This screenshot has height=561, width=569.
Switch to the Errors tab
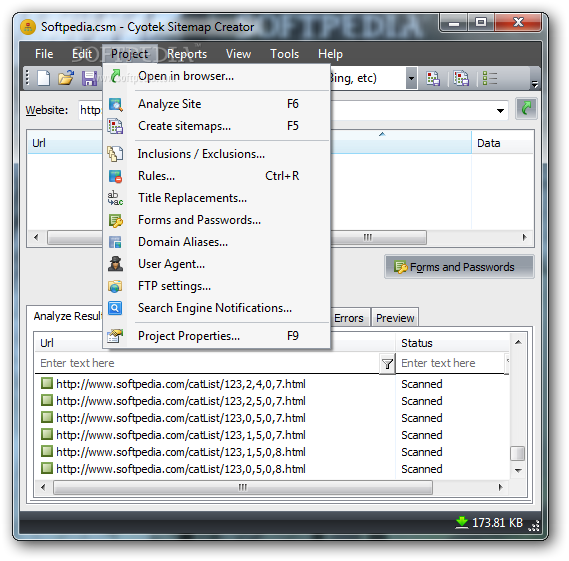click(x=349, y=318)
